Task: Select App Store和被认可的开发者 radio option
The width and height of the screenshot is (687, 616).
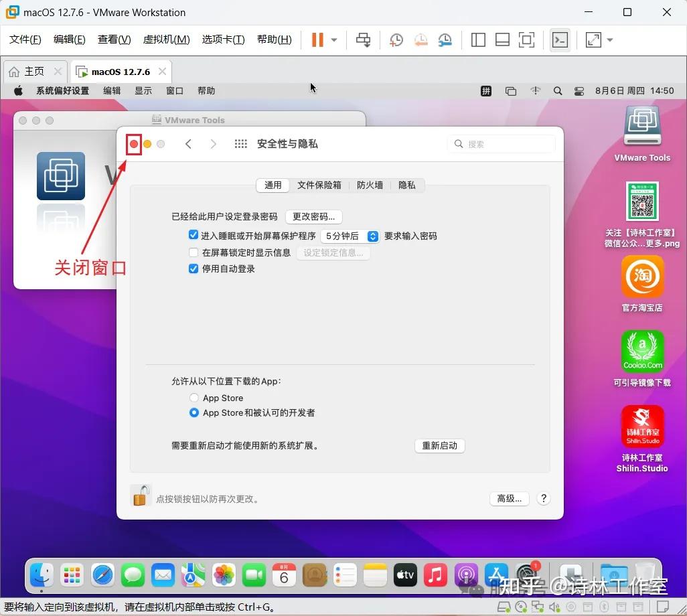Action: (x=194, y=412)
